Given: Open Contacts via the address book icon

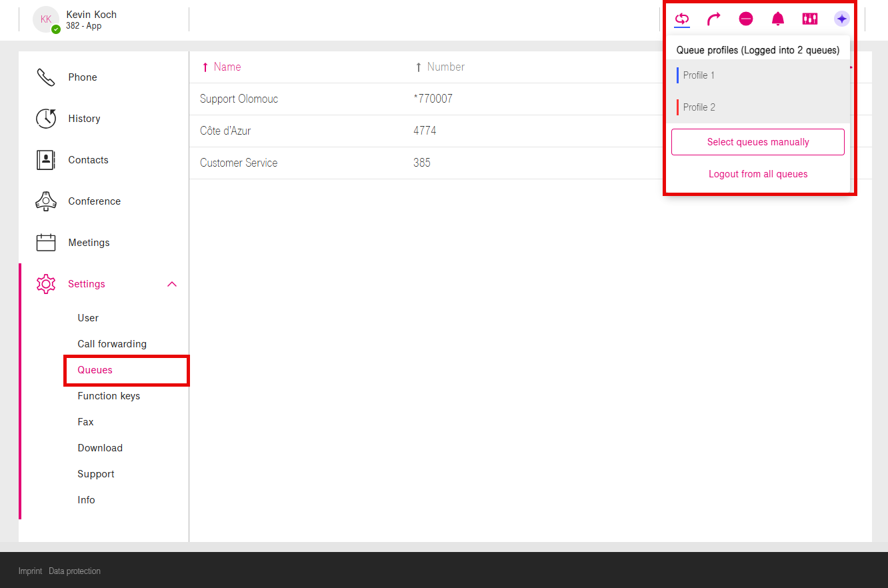Looking at the screenshot, I should (x=46, y=160).
